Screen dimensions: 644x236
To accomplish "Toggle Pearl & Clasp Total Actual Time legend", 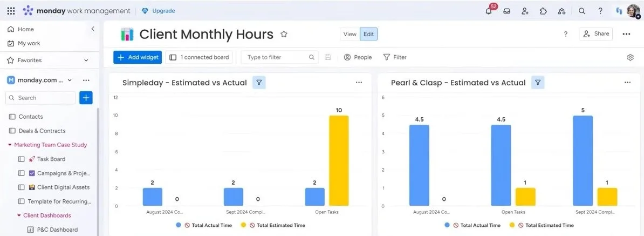I will point(472,225).
